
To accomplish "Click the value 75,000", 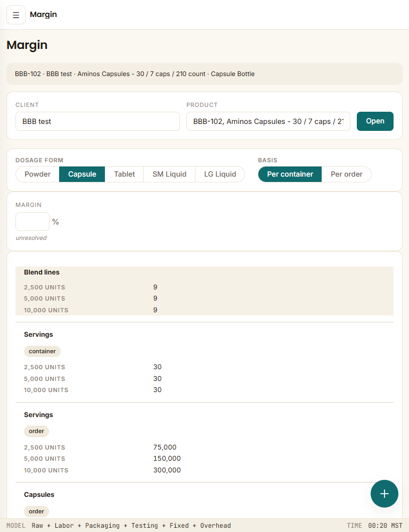I will point(165,447).
